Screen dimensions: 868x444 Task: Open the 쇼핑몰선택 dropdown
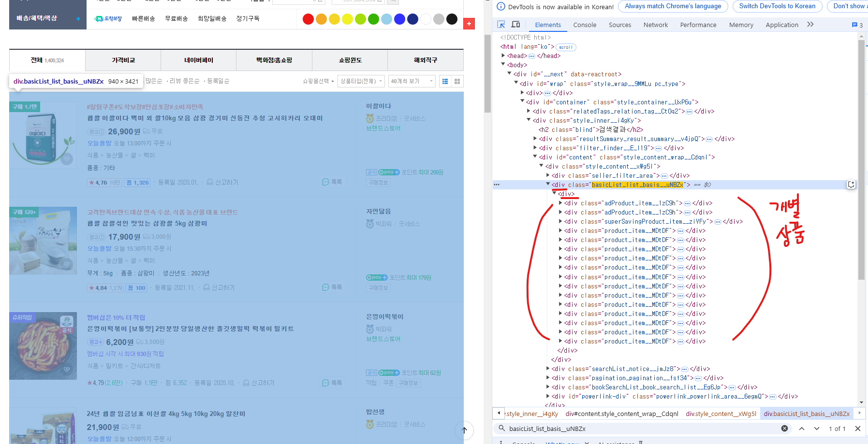[318, 81]
